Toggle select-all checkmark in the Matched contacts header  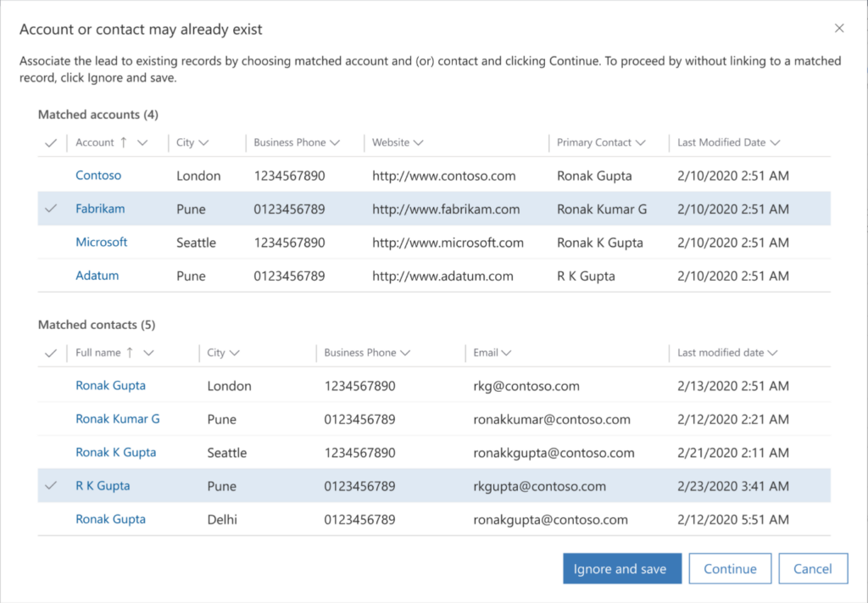51,354
